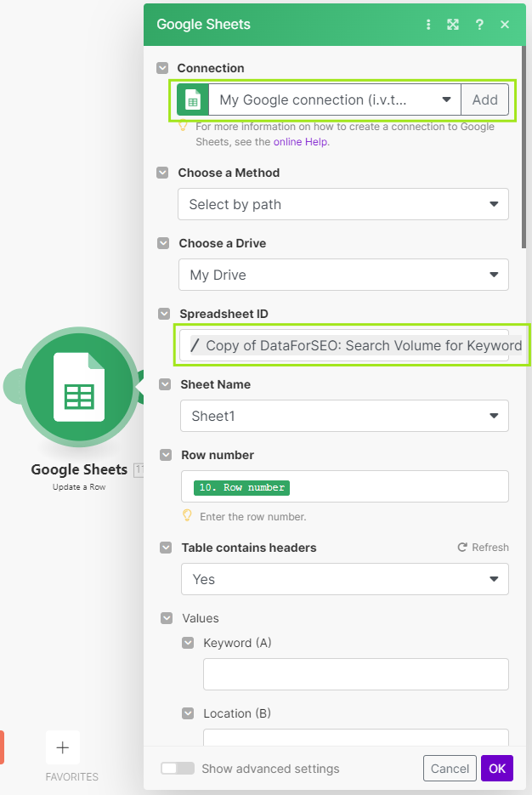Click the light bulb hint under Row number
The width and height of the screenshot is (532, 795).
187,515
